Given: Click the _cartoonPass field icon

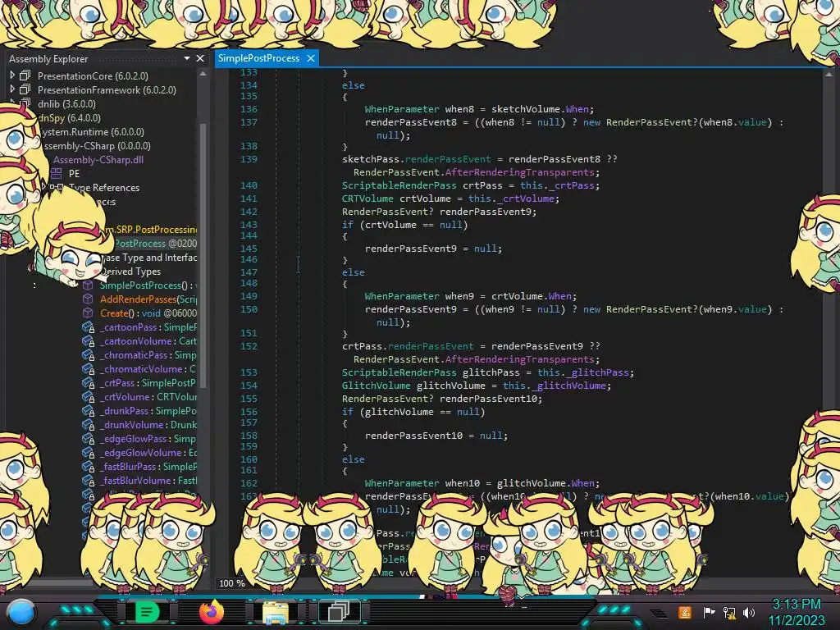Looking at the screenshot, I should [x=88, y=326].
